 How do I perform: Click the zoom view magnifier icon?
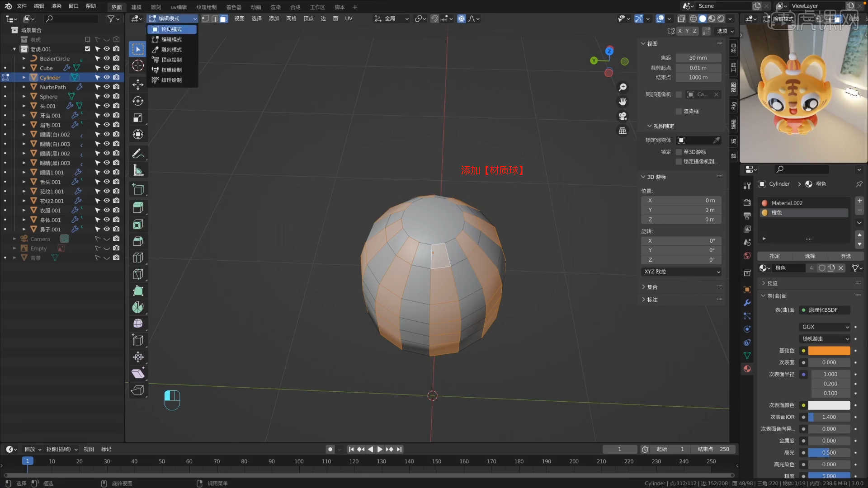point(623,87)
